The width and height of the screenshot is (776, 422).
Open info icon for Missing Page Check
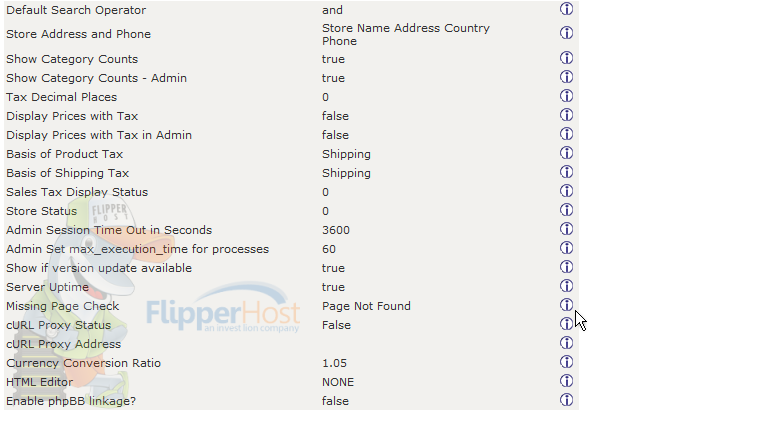click(566, 305)
